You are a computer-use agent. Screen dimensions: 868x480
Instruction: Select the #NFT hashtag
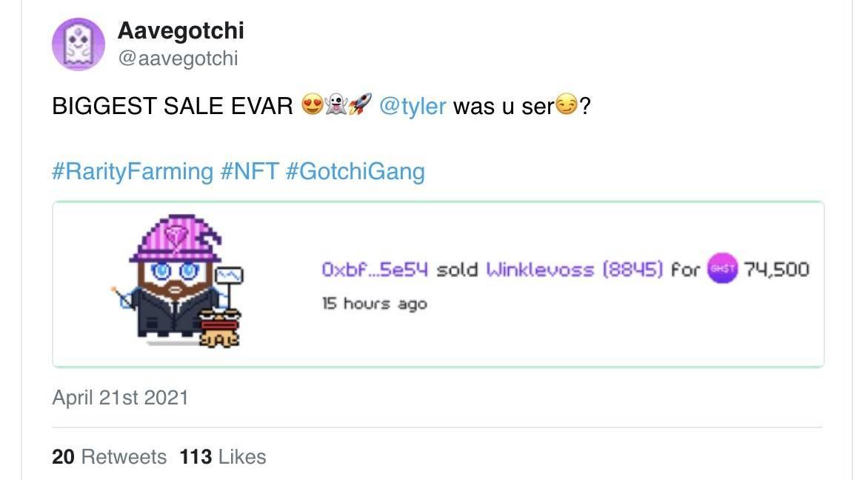[250, 172]
